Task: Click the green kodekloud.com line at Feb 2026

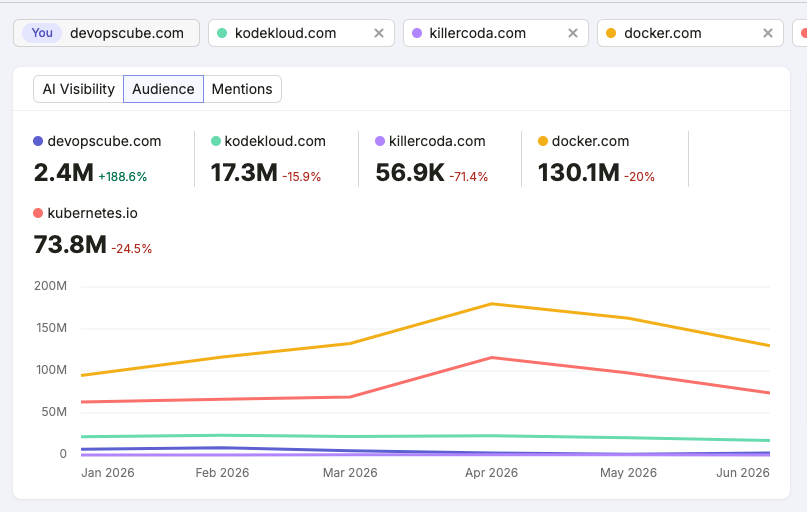Action: pyautogui.click(x=222, y=435)
